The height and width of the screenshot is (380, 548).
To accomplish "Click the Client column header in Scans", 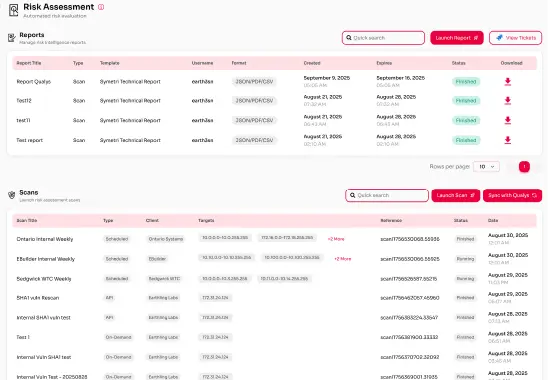I will tap(152, 221).
